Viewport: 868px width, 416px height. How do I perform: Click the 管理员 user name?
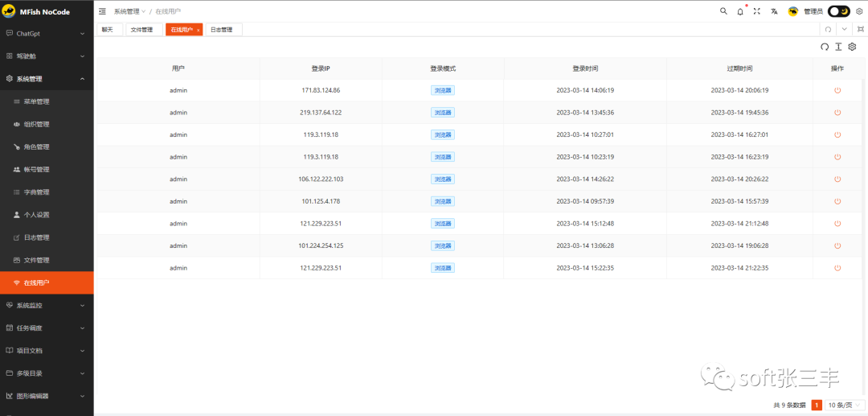[813, 11]
